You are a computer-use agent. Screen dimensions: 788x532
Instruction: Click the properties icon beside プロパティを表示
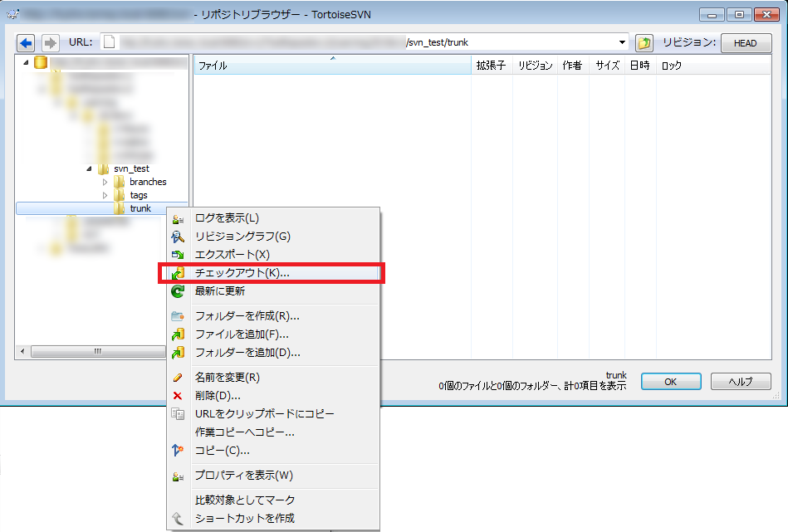[x=178, y=476]
